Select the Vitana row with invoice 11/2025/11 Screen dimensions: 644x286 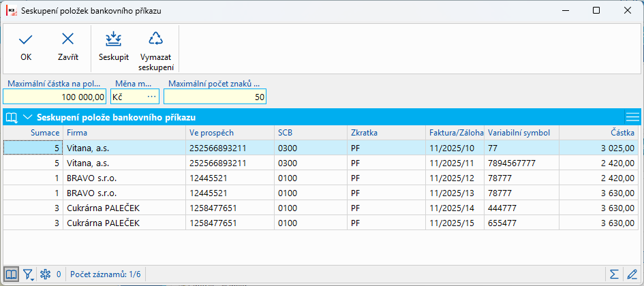pyautogui.click(x=322, y=163)
